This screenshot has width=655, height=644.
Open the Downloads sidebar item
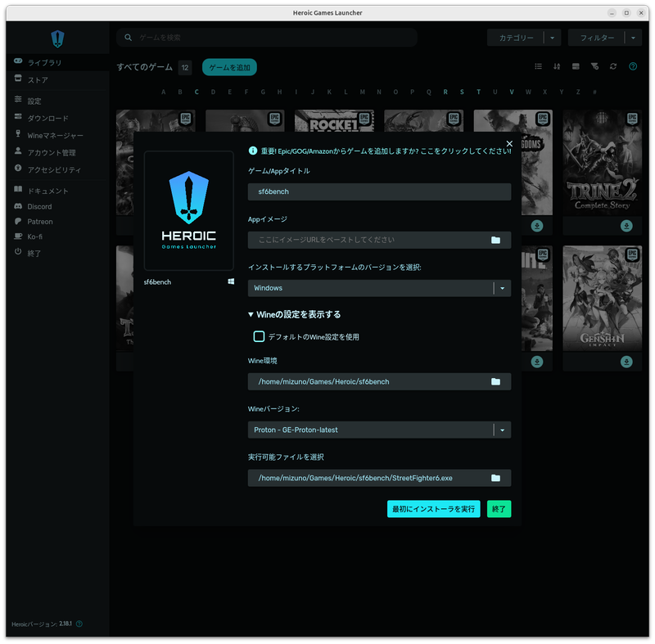[57, 118]
